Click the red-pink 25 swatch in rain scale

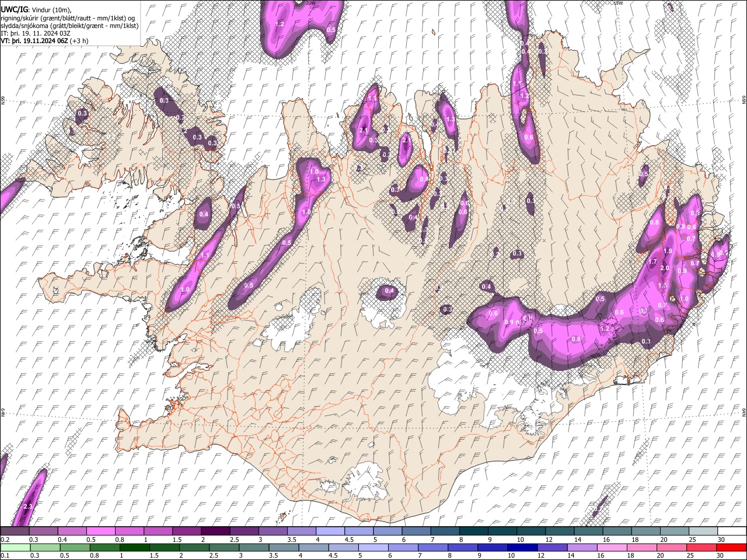701,547
